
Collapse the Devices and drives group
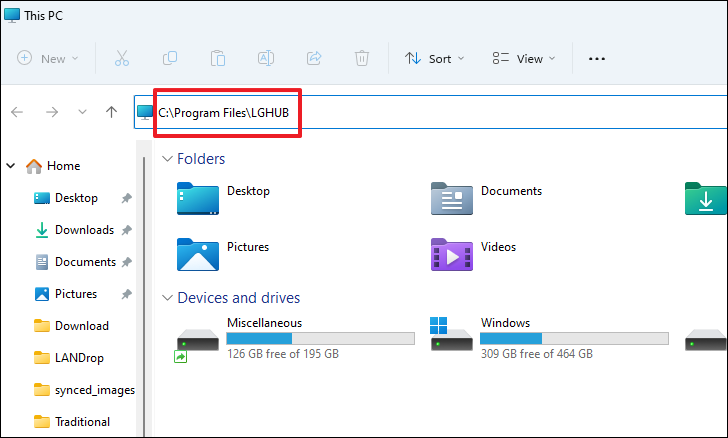167,298
